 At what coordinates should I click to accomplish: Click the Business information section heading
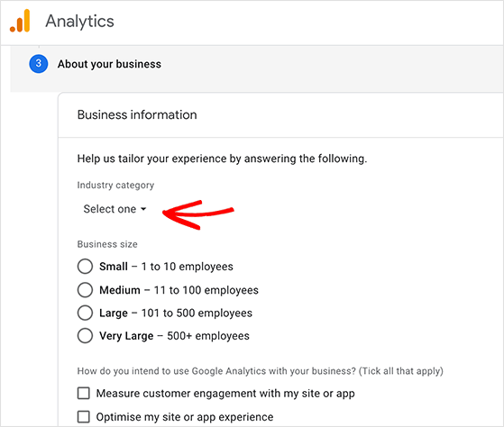tap(137, 114)
